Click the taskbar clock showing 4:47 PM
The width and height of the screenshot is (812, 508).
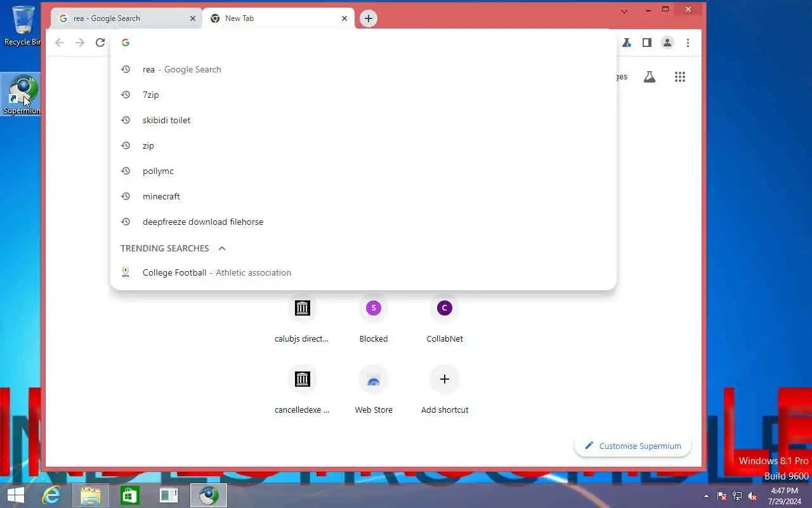pos(784,496)
